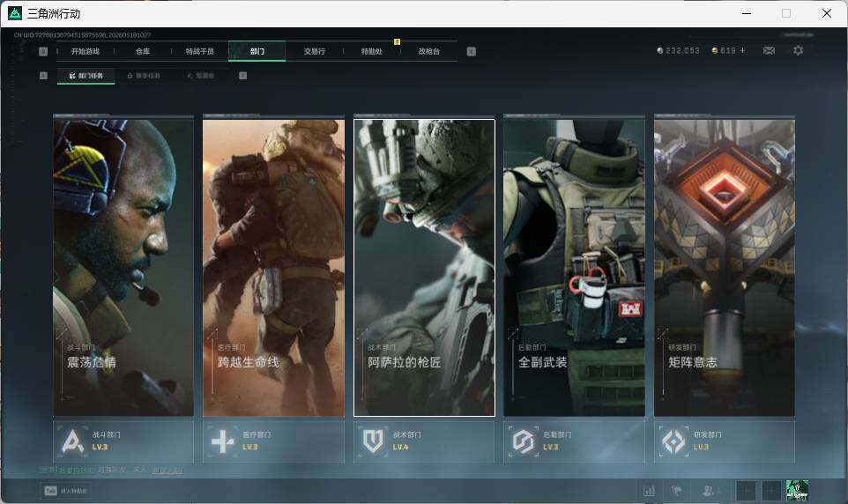Open the 特战干员 tab
The image size is (848, 504).
tap(200, 51)
